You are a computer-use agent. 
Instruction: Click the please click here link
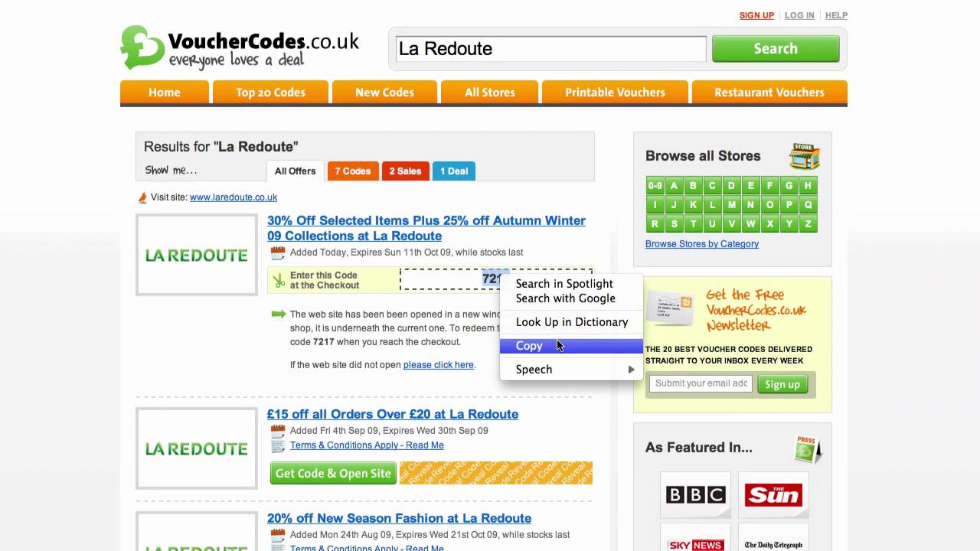click(439, 365)
